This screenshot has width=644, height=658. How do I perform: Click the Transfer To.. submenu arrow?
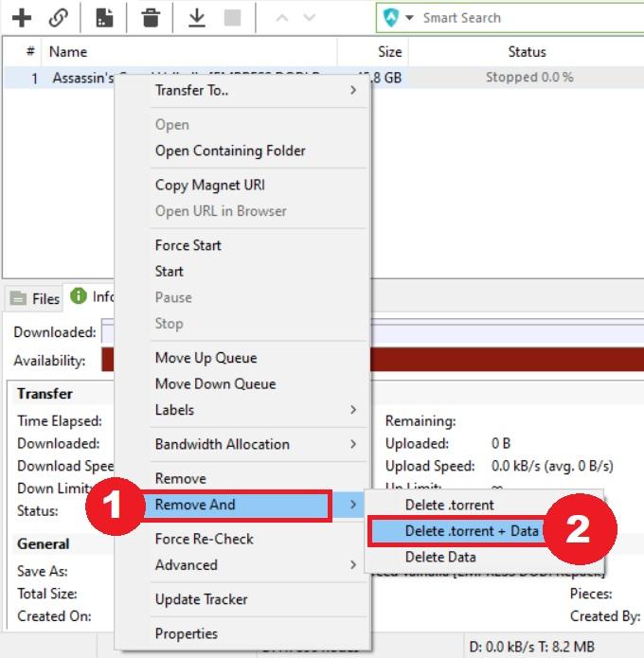click(353, 90)
